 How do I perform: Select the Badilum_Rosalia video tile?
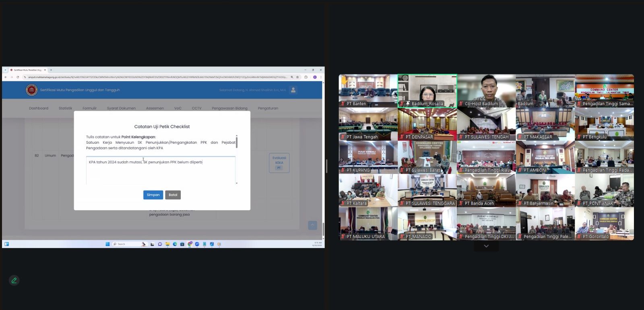[427, 91]
